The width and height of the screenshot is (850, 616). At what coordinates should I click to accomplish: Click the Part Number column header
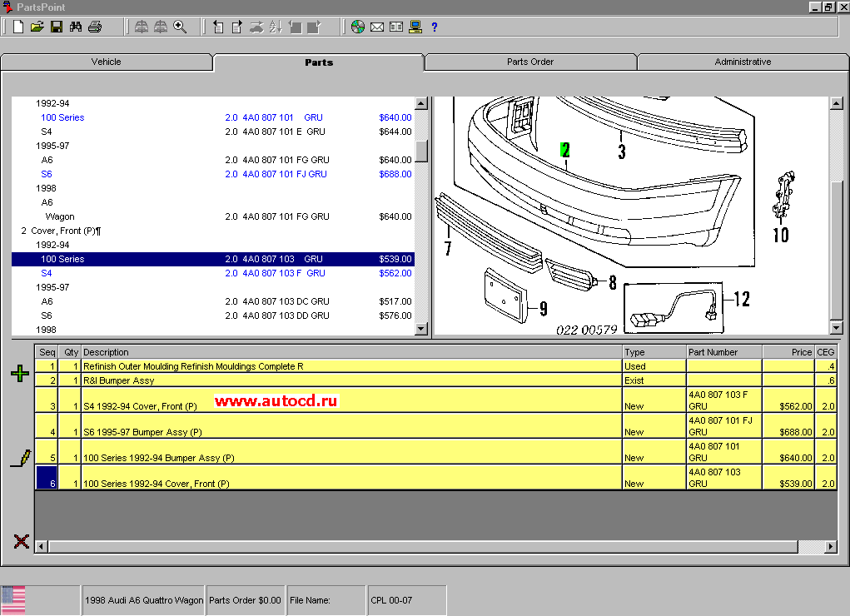pyautogui.click(x=724, y=352)
